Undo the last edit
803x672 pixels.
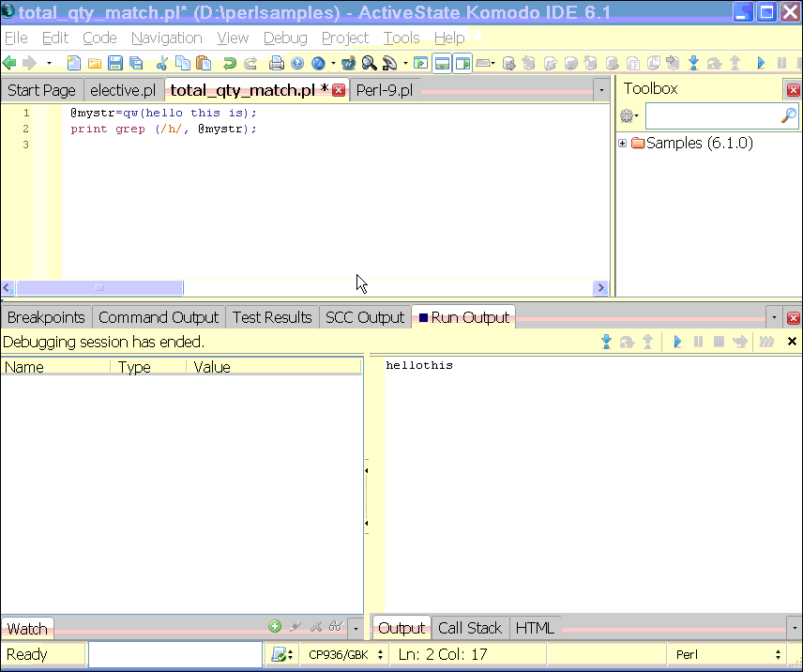pos(230,63)
